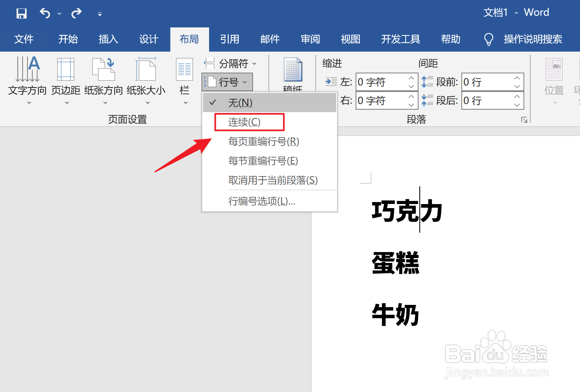
Task: Switch to the 开始 tab
Action: (x=68, y=39)
